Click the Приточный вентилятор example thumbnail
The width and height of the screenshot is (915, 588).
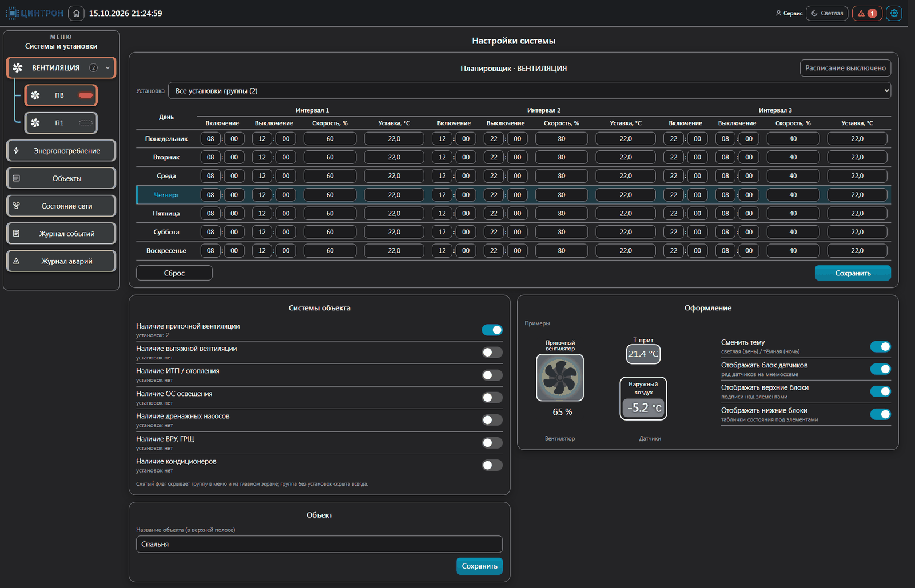click(x=560, y=378)
